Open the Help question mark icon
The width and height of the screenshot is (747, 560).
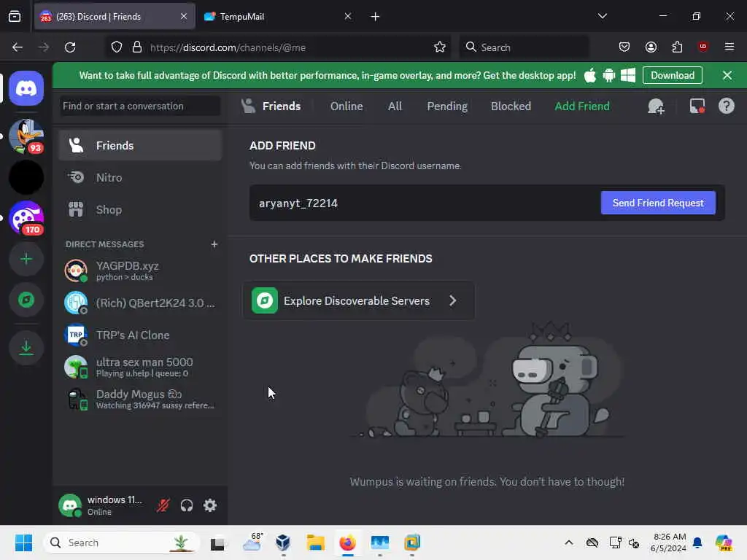pyautogui.click(x=726, y=106)
